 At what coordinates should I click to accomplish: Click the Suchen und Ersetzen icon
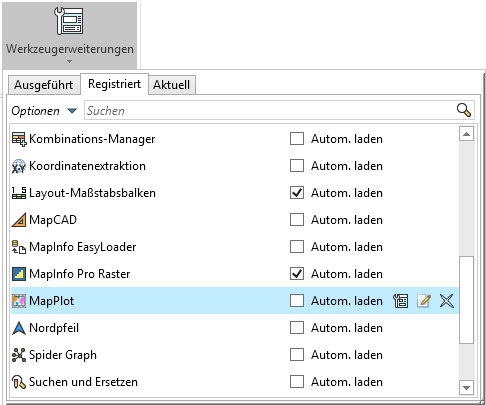pyautogui.click(x=19, y=382)
